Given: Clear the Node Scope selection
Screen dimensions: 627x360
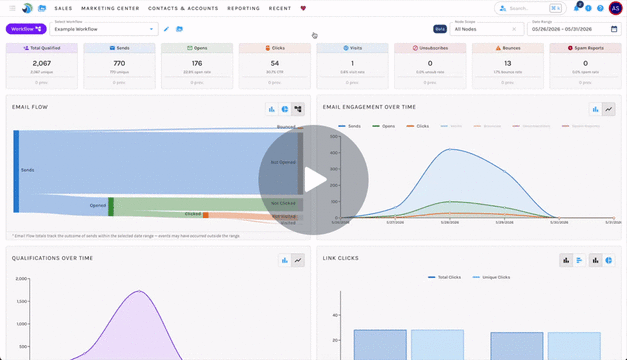Looking at the screenshot, I should coord(514,29).
